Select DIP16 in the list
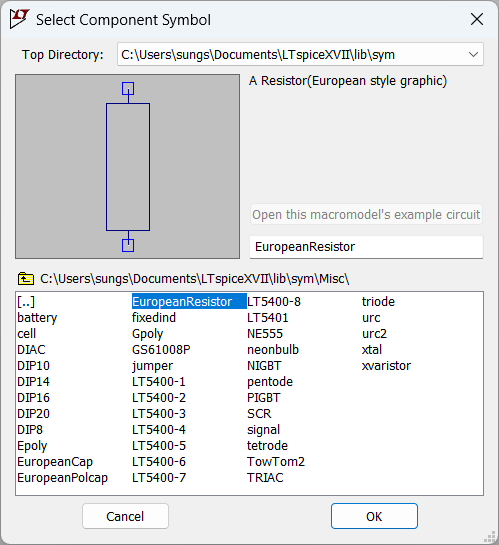Image resolution: width=499 pixels, height=545 pixels. (x=34, y=398)
